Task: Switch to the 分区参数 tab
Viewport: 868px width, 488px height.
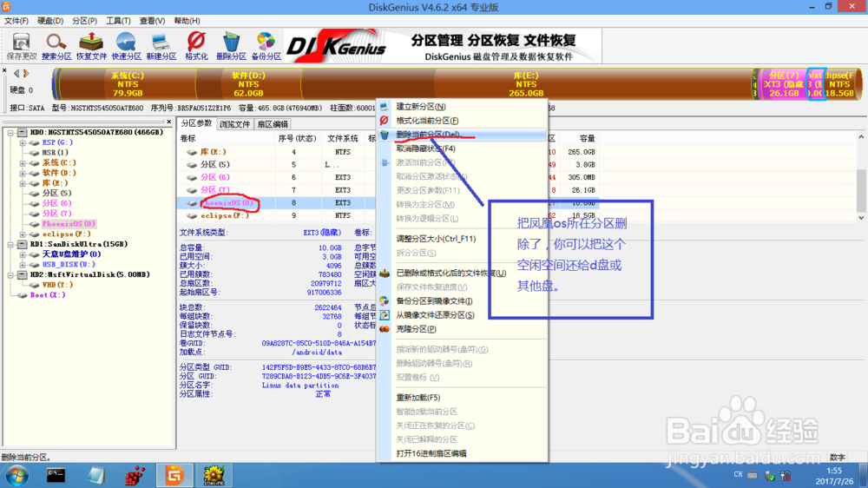Action: tap(196, 123)
